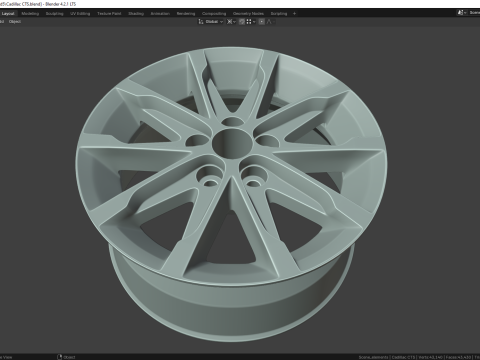This screenshot has width=480, height=360.
Task: Expand the pivot point dropdown arrow
Action: pyautogui.click(x=234, y=22)
